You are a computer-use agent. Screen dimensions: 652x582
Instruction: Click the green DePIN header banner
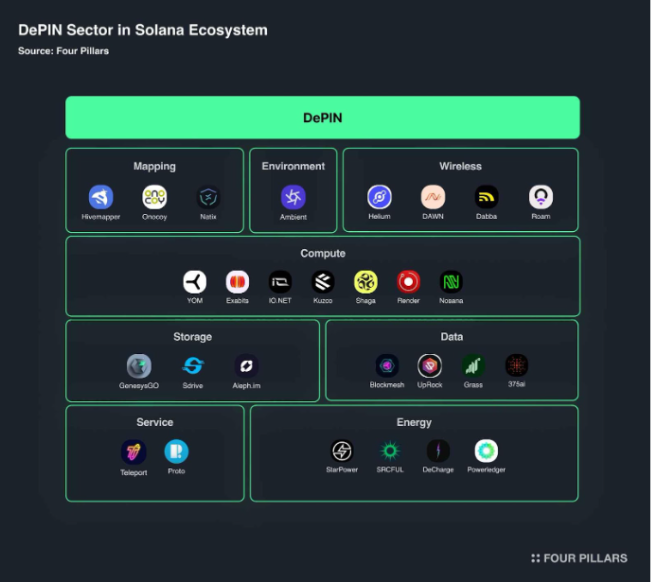pos(322,117)
